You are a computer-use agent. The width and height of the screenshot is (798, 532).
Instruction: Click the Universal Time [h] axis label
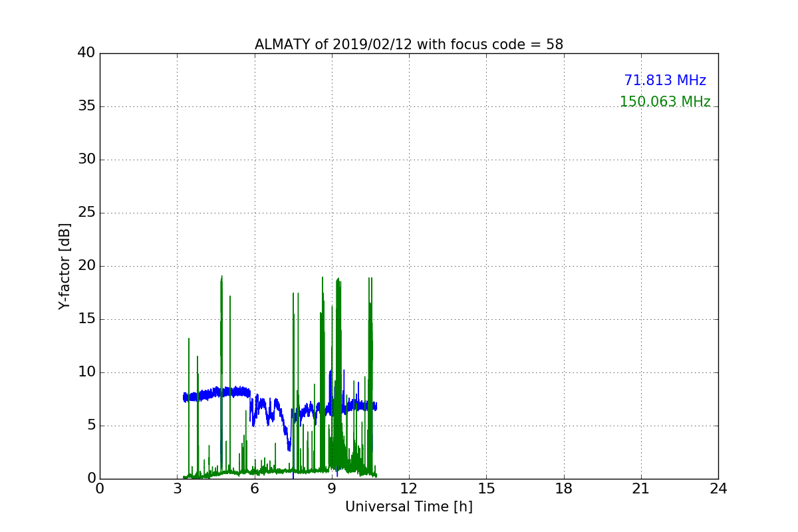coord(409,507)
